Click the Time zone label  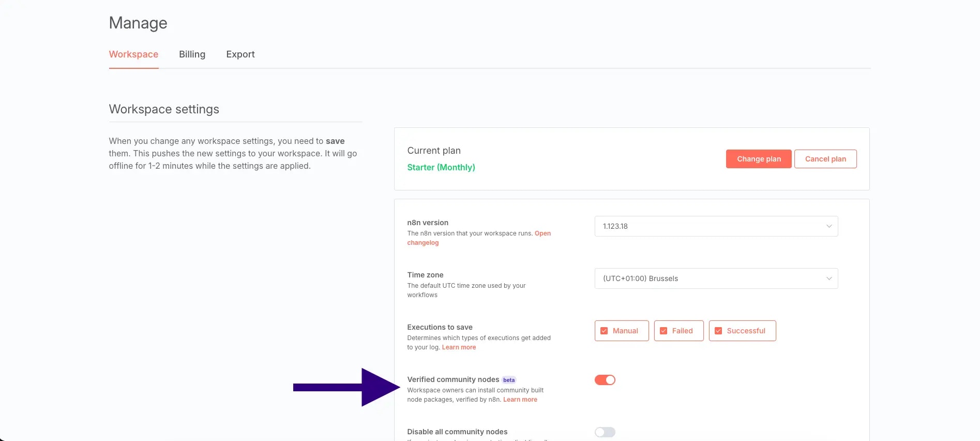(425, 275)
